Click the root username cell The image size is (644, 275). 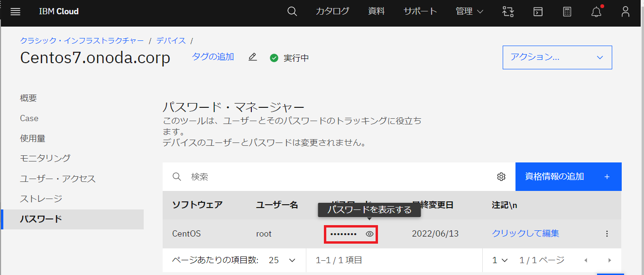tap(264, 234)
